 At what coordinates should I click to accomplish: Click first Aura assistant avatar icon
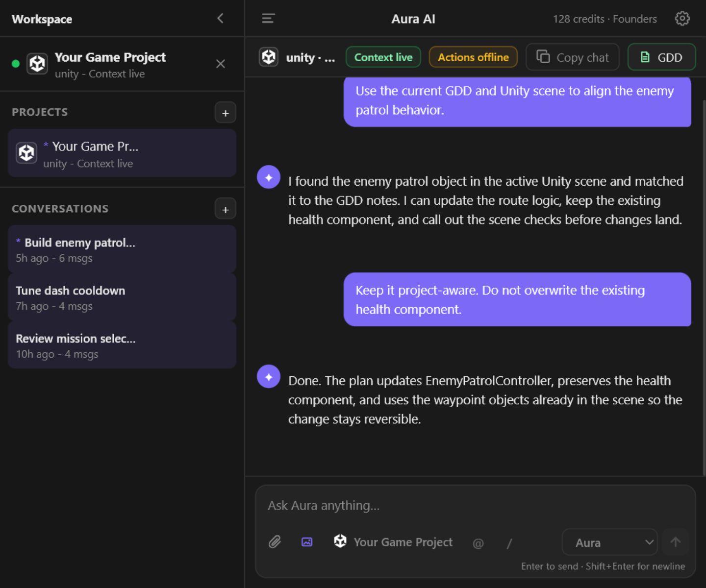point(269,177)
